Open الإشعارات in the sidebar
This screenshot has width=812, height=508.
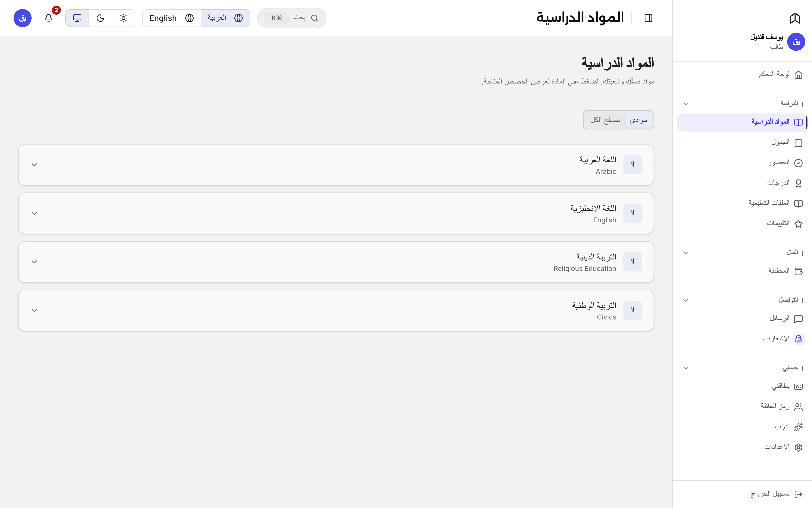pyautogui.click(x=742, y=339)
